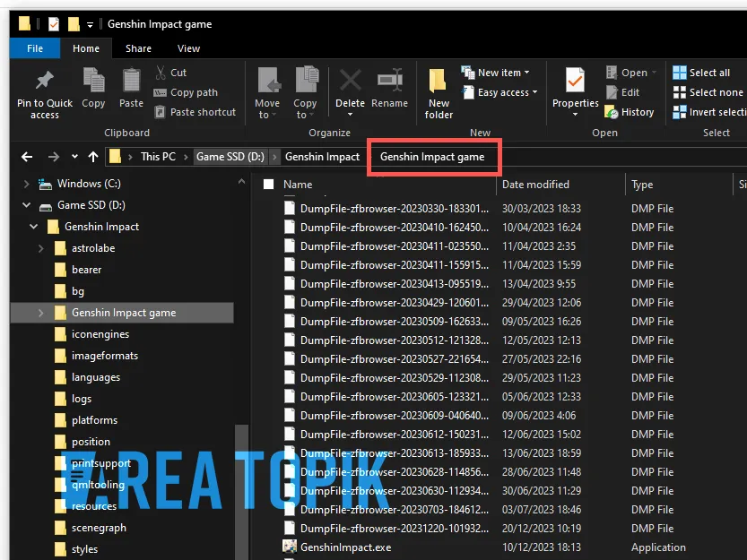This screenshot has height=560, width=747.
Task: Toggle the select-all checkbox beside Name
Action: pyautogui.click(x=269, y=185)
